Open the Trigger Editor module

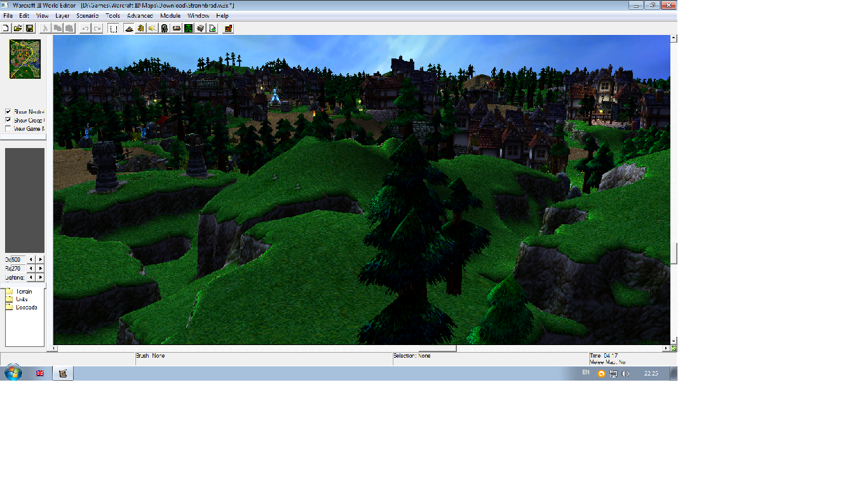click(x=140, y=28)
